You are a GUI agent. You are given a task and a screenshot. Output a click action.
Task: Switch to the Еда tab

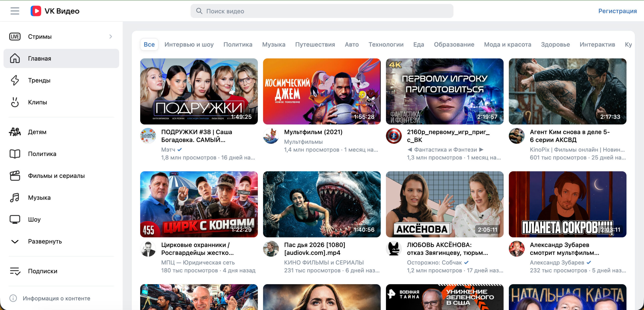tap(419, 44)
